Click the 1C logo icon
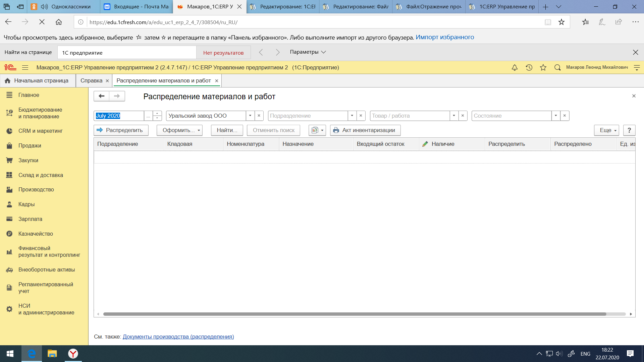This screenshot has height=362, width=644. 10,67
